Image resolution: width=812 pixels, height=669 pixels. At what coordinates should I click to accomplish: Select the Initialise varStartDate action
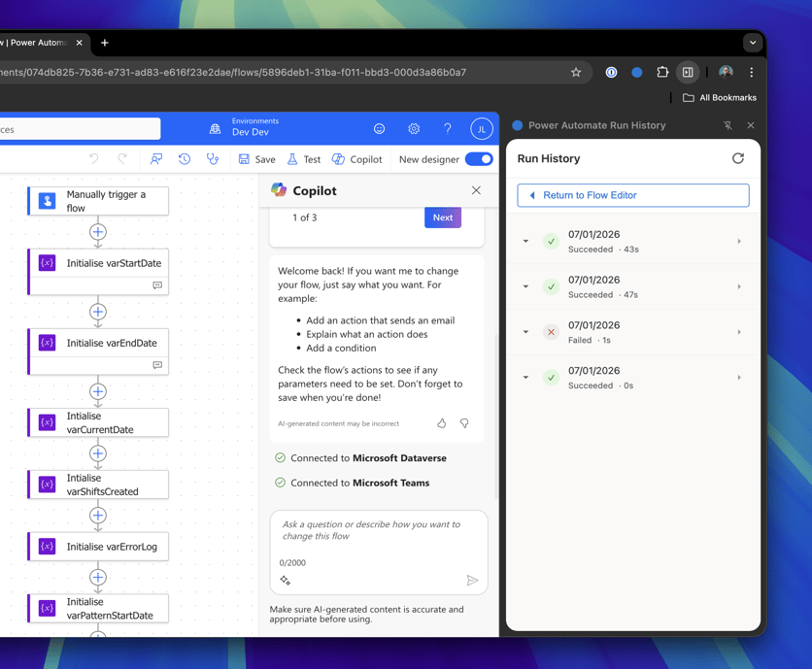pos(98,272)
